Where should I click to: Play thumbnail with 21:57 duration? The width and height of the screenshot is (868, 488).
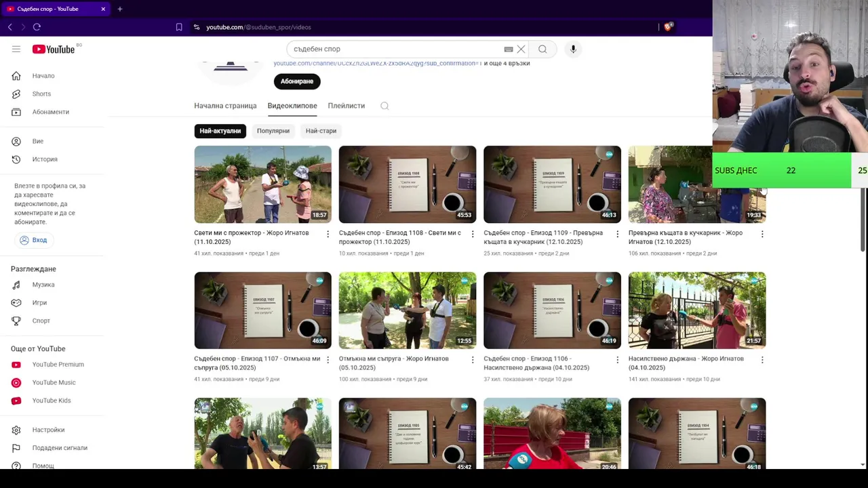[697, 310]
